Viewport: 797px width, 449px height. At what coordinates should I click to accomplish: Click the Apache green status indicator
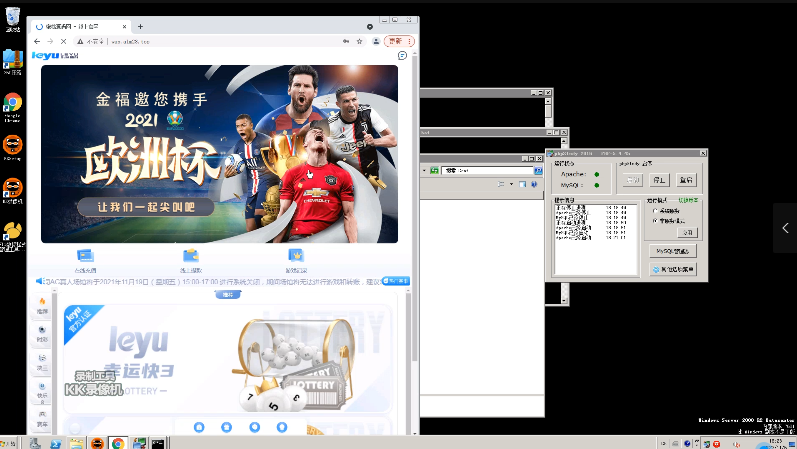coord(597,174)
